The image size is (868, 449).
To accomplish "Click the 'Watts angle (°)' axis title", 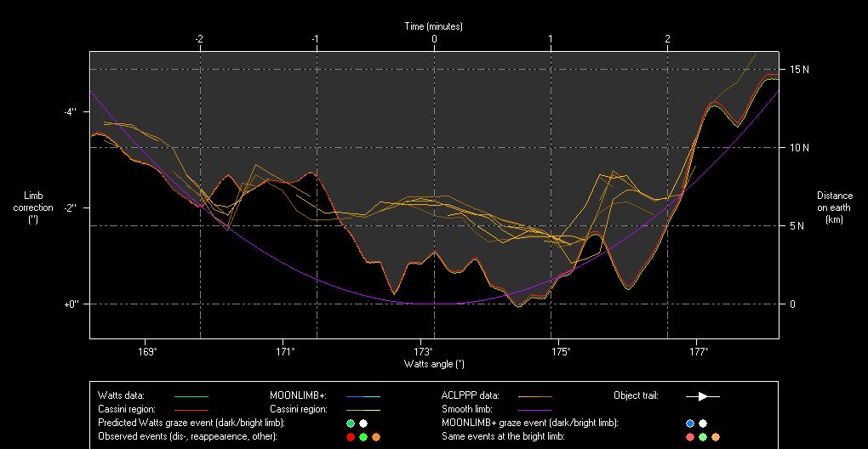I will click(434, 364).
